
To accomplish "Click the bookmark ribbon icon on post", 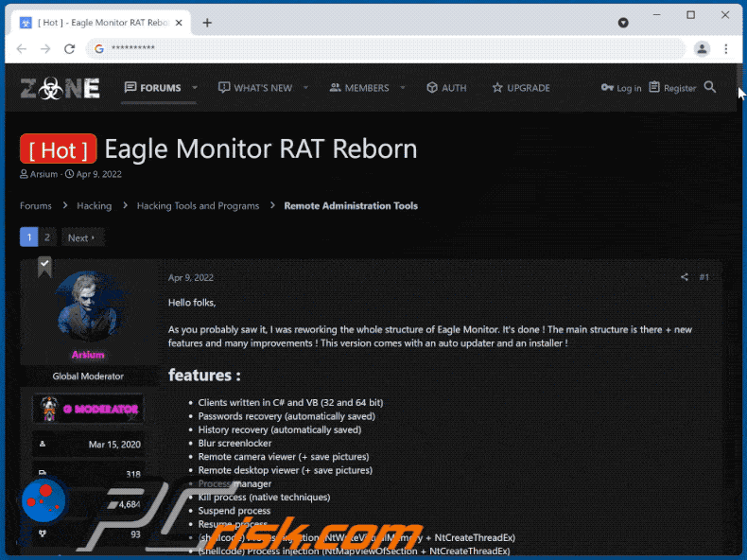I will coord(44,267).
